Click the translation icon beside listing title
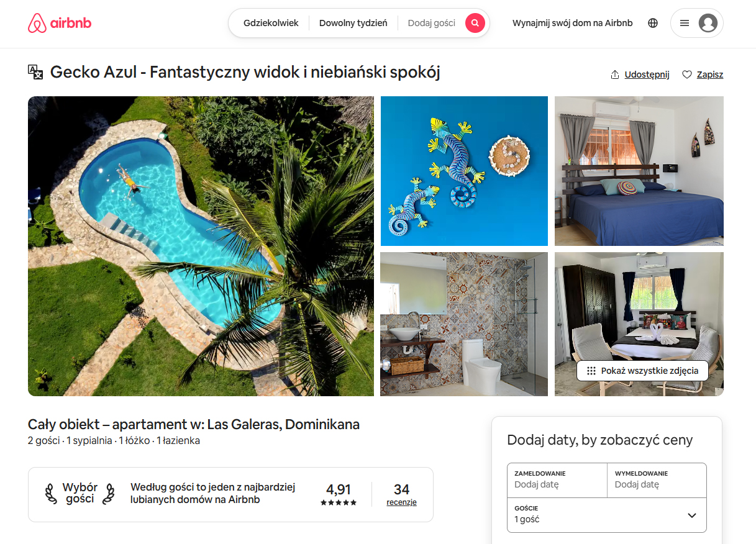 (x=35, y=72)
